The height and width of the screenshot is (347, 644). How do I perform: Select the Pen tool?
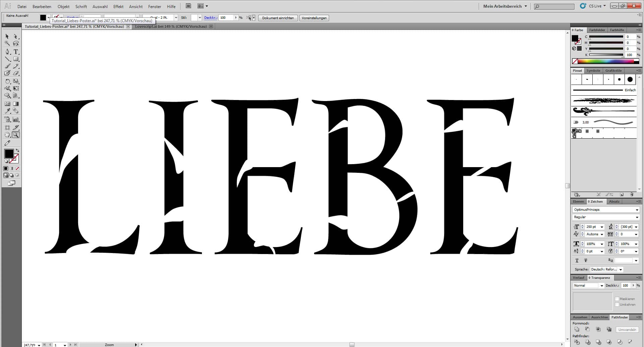pos(7,52)
